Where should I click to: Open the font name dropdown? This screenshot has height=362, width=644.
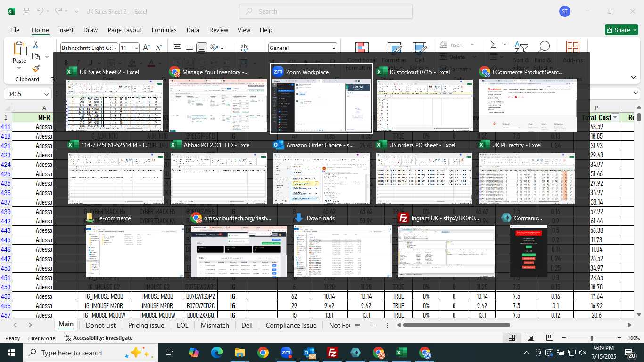[x=115, y=48]
